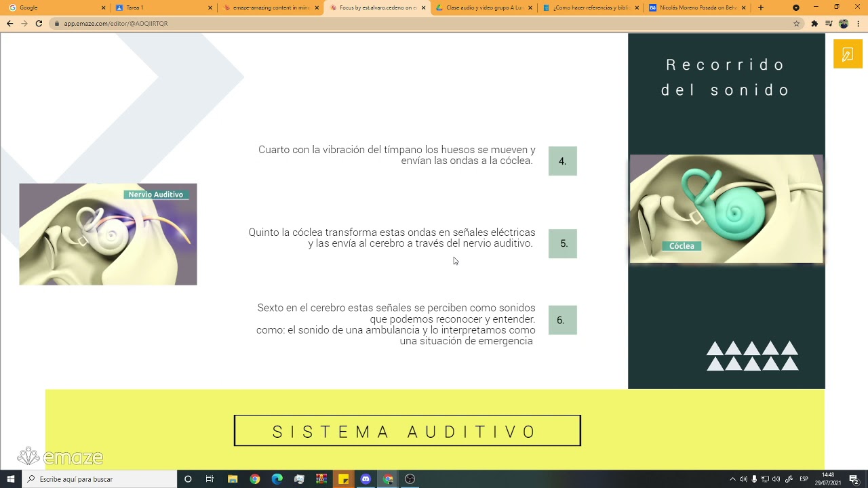Open Microsoft Edge from taskbar
This screenshot has height=488, width=868.
click(277, 479)
